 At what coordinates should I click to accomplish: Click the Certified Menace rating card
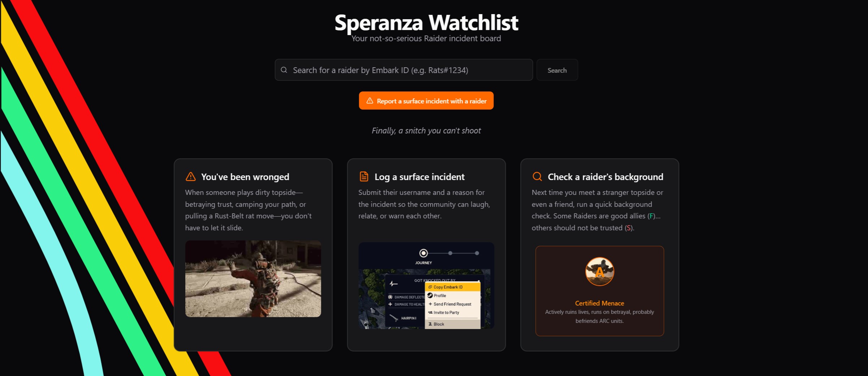(x=599, y=291)
